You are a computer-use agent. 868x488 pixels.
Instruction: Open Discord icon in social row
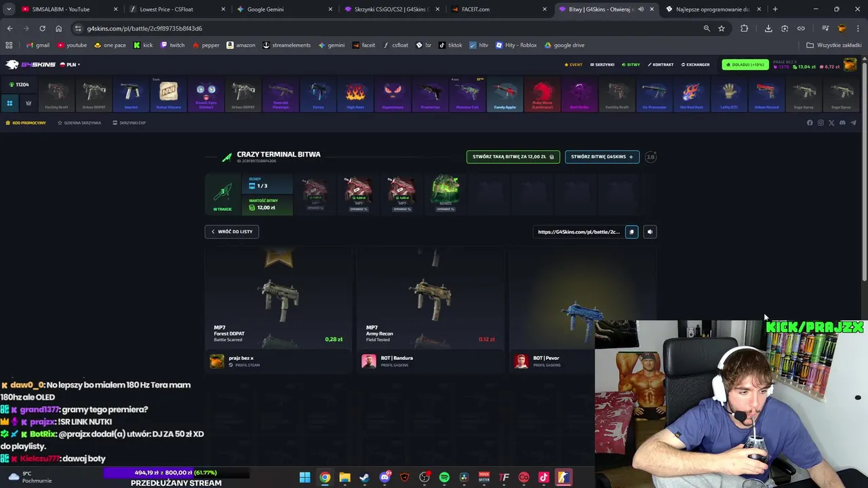842,123
